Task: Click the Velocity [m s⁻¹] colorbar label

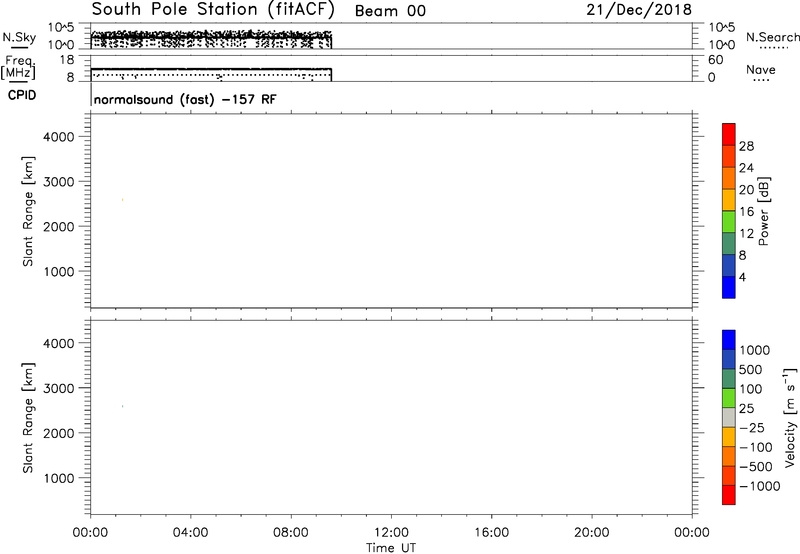Action: [789, 417]
